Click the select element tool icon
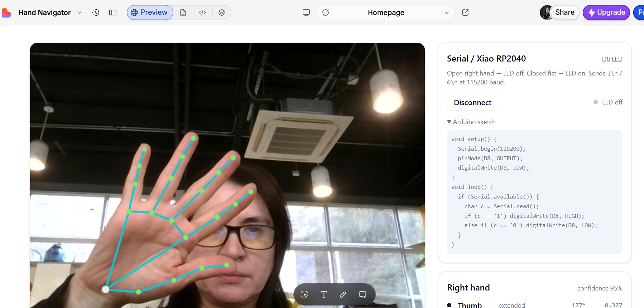 304,294
